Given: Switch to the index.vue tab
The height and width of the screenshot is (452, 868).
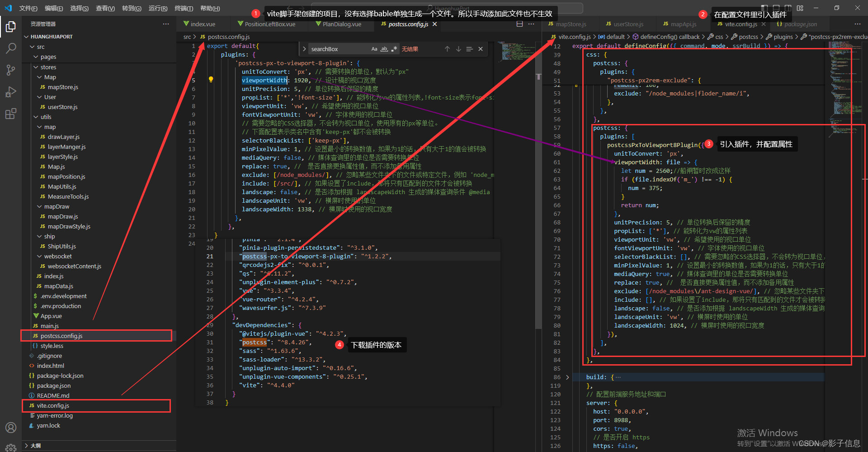Looking at the screenshot, I should tap(203, 24).
